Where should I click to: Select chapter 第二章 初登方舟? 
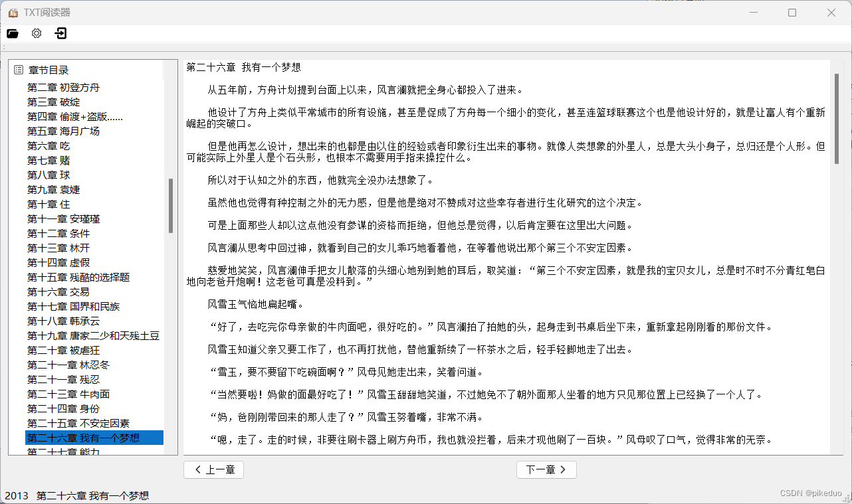coord(63,88)
